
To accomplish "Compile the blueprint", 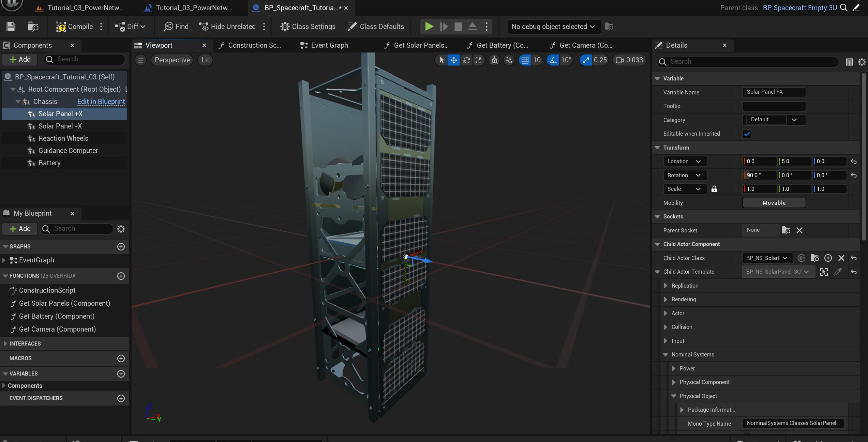I will pyautogui.click(x=74, y=27).
